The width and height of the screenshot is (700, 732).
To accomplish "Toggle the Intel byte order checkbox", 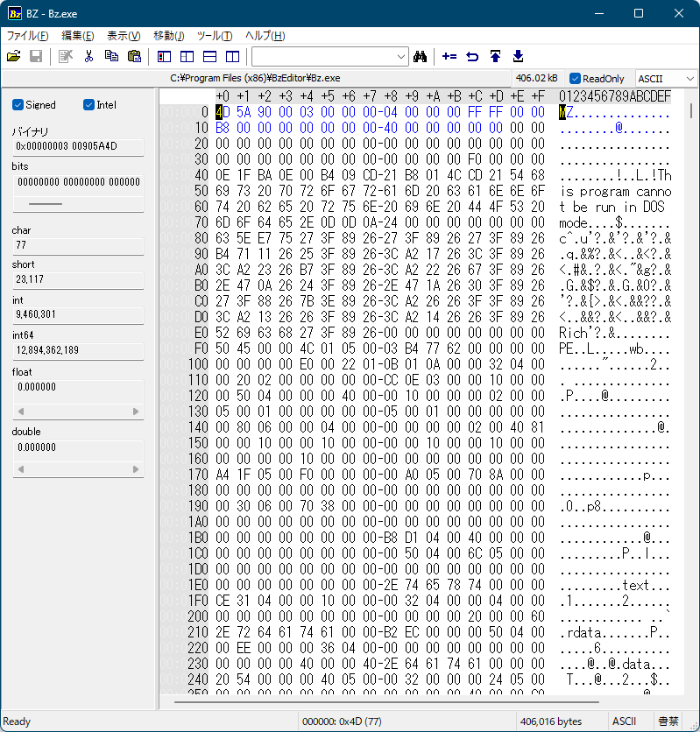I will coord(88,104).
